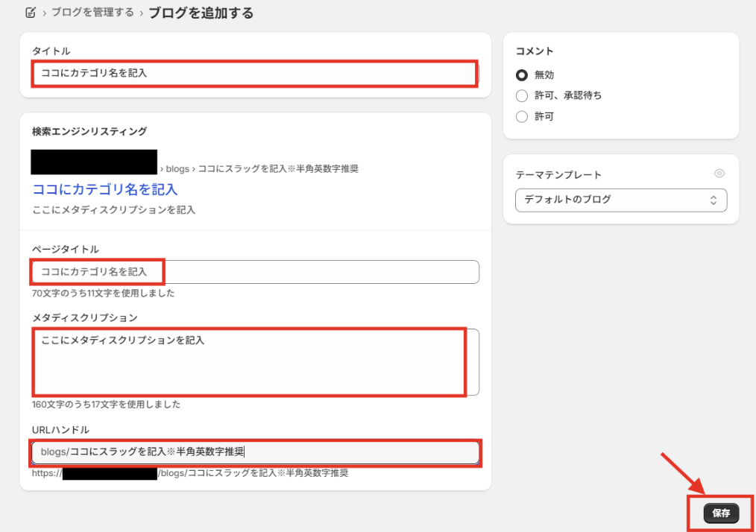Go back to ブログを管理する breadcrumb
Image resolution: width=756 pixels, height=532 pixels.
pos(92,13)
